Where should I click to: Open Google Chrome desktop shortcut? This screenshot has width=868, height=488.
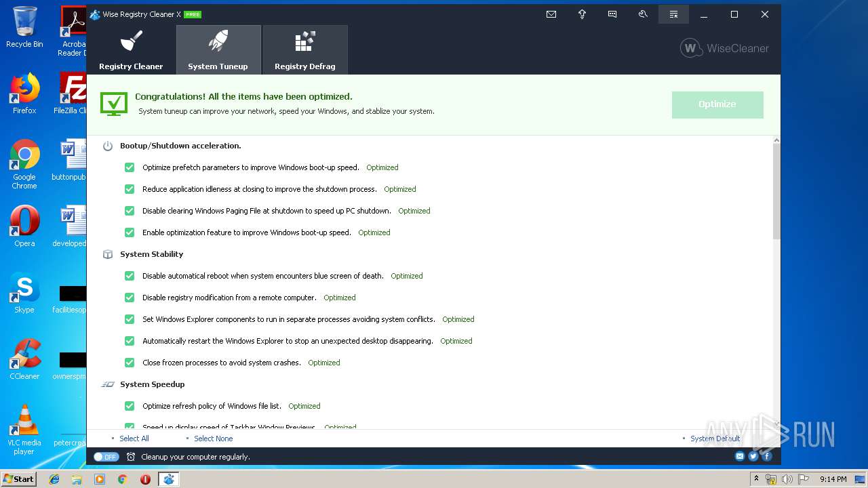point(24,164)
